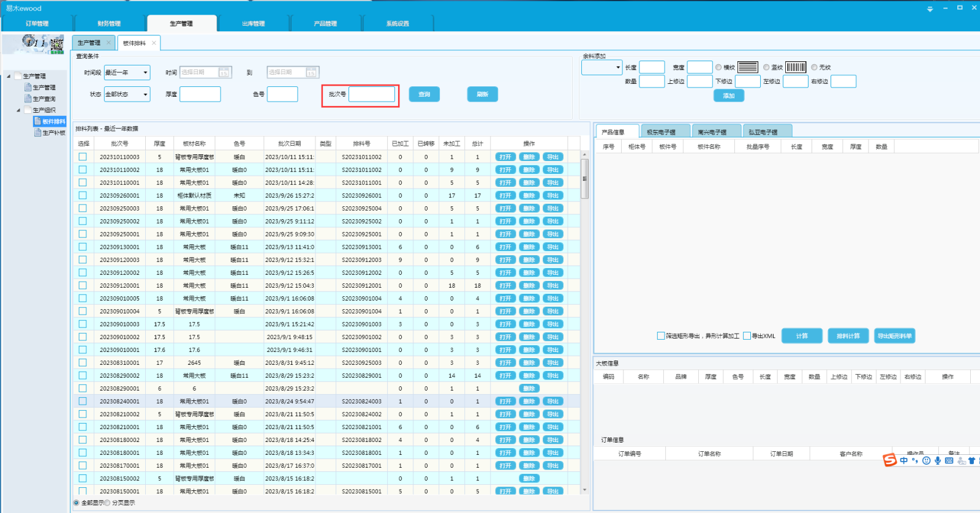Viewport: 980px width, 513px height.
Task: Select 分页显示 radio option
Action: click(107, 503)
